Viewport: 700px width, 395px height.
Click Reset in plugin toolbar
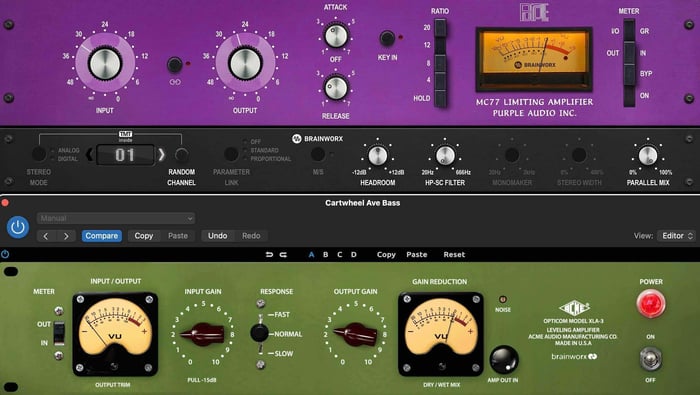[x=454, y=254]
